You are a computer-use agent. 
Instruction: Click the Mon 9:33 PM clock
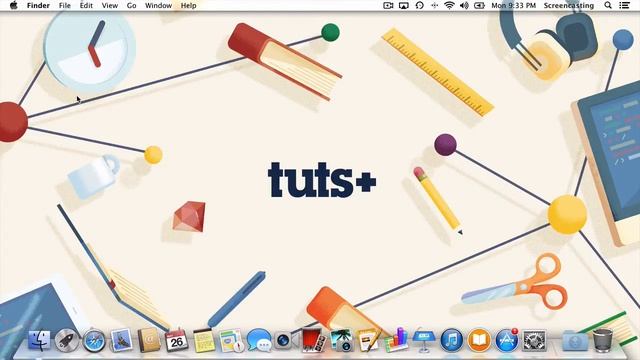513,6
